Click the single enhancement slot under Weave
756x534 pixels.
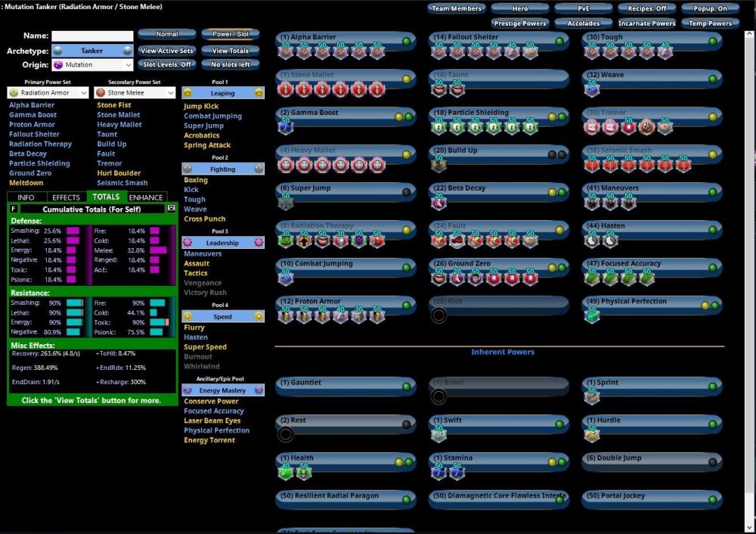tap(590, 89)
